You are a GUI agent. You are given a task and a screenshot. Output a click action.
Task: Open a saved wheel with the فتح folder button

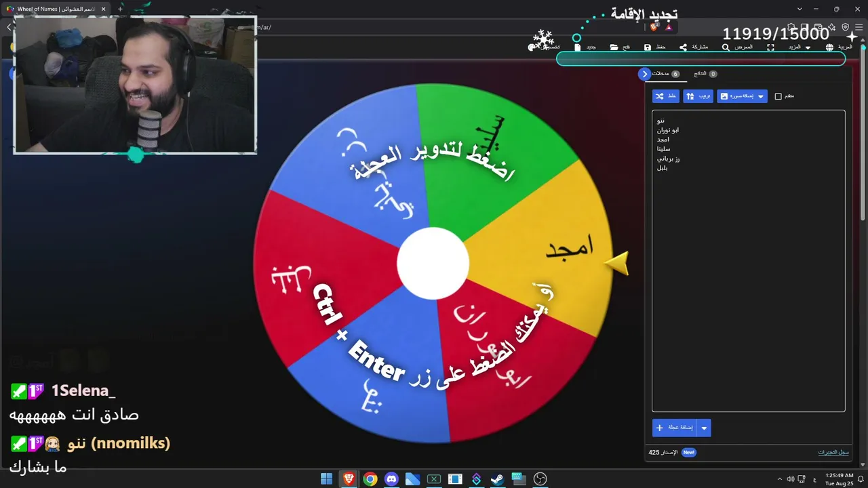[x=620, y=47]
